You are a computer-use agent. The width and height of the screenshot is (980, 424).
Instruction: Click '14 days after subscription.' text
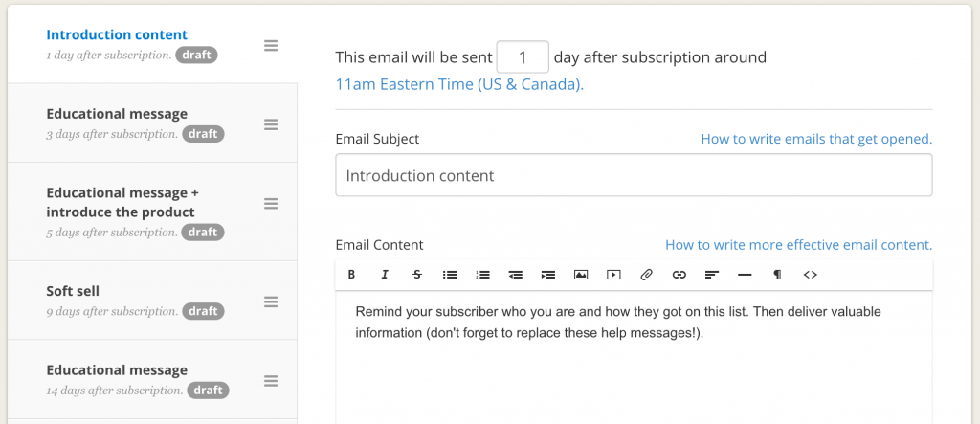(x=115, y=391)
